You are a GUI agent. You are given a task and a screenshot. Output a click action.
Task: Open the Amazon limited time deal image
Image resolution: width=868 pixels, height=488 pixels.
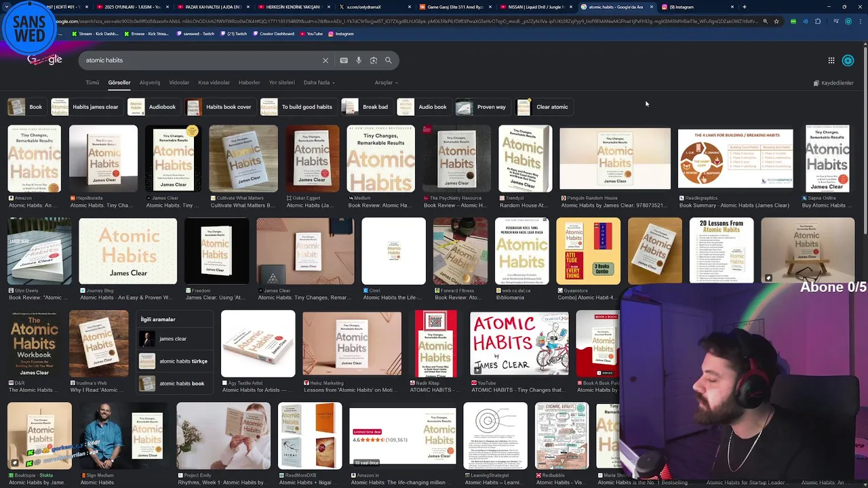pos(402,436)
